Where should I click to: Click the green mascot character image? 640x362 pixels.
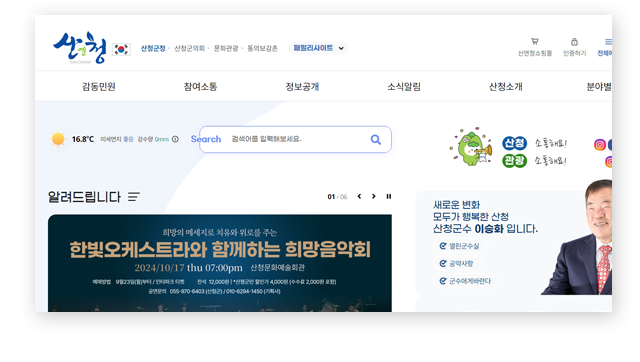tap(471, 147)
